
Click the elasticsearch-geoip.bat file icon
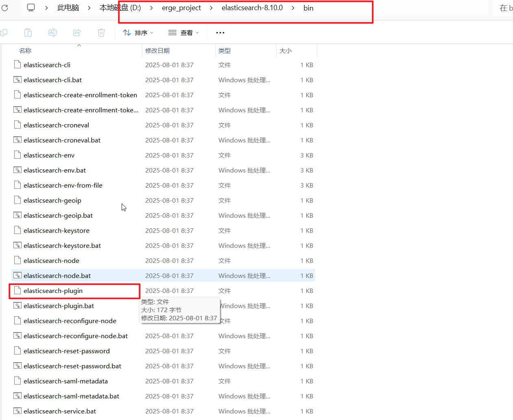click(x=17, y=215)
